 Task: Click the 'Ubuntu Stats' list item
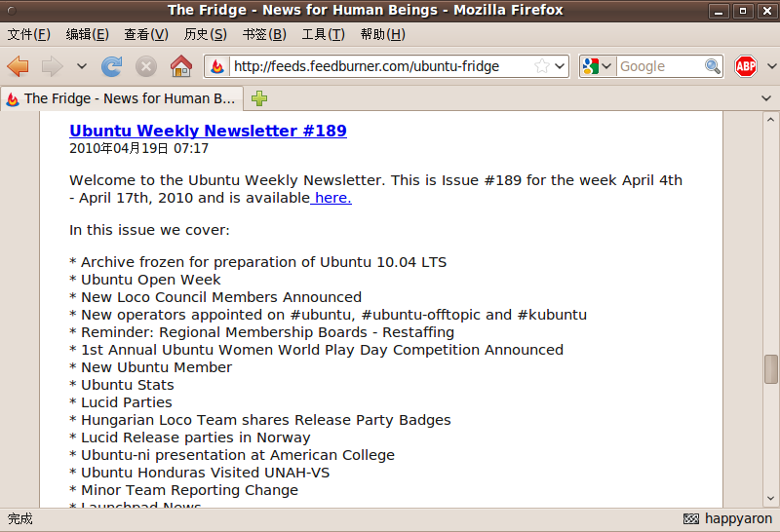[128, 385]
